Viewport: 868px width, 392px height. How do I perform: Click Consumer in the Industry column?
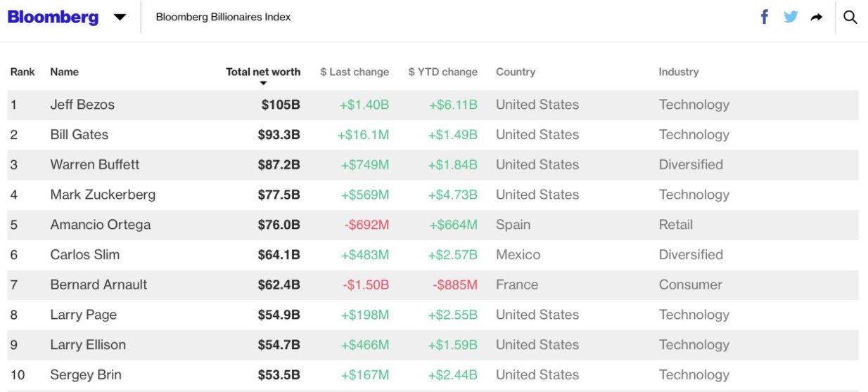point(690,285)
